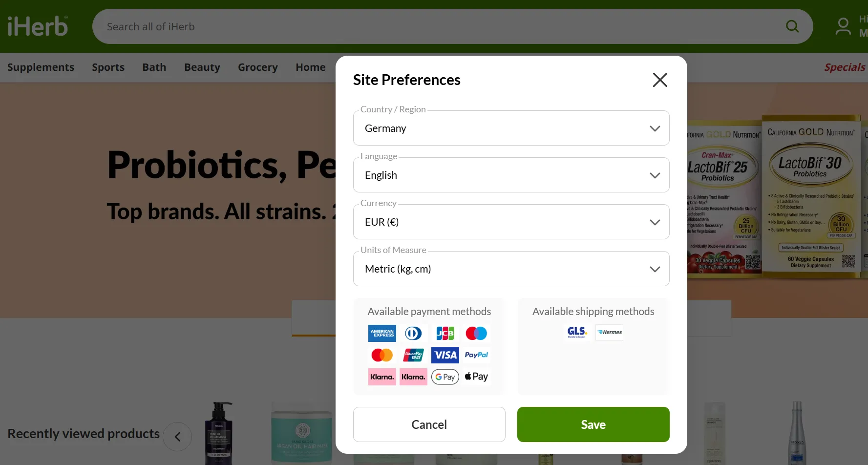
Task: Open the user account icon
Action: click(x=843, y=26)
